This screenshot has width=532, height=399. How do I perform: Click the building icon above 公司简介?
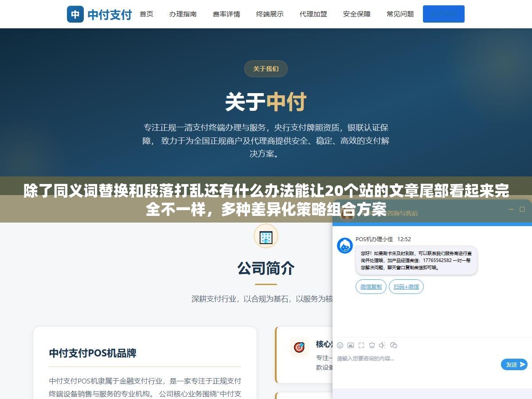click(x=266, y=237)
